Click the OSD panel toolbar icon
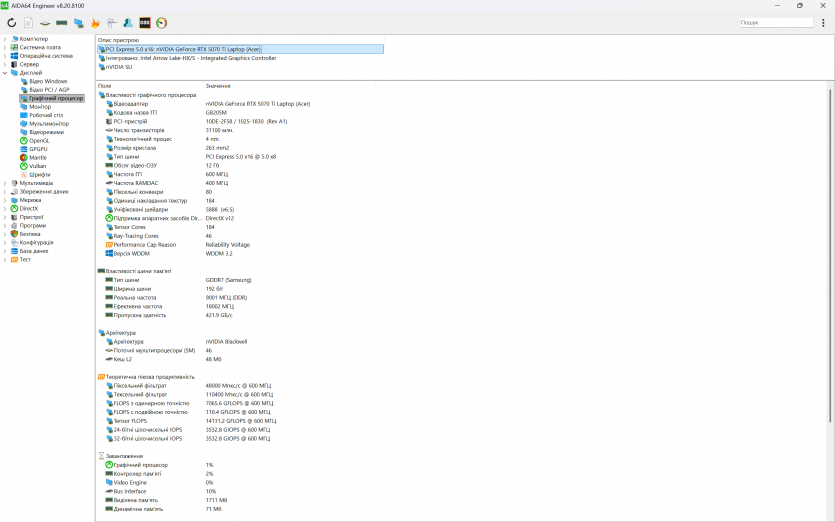The image size is (835, 522). (x=145, y=22)
